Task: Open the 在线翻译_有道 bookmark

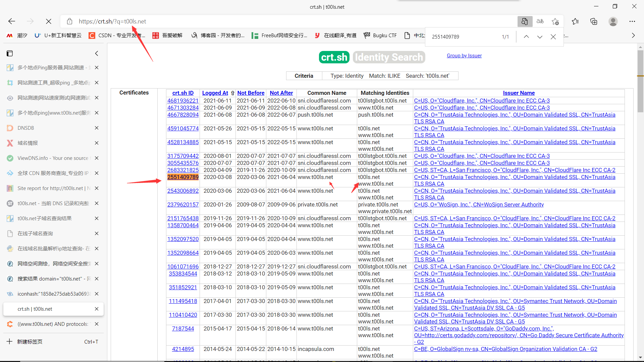Action: (x=335, y=36)
